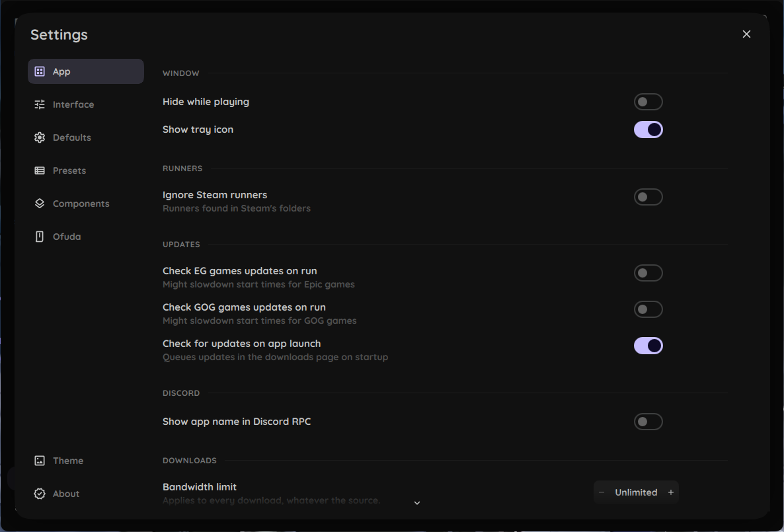Screen dimensions: 784x532
Task: Click the Theme image icon
Action: pyautogui.click(x=40, y=461)
